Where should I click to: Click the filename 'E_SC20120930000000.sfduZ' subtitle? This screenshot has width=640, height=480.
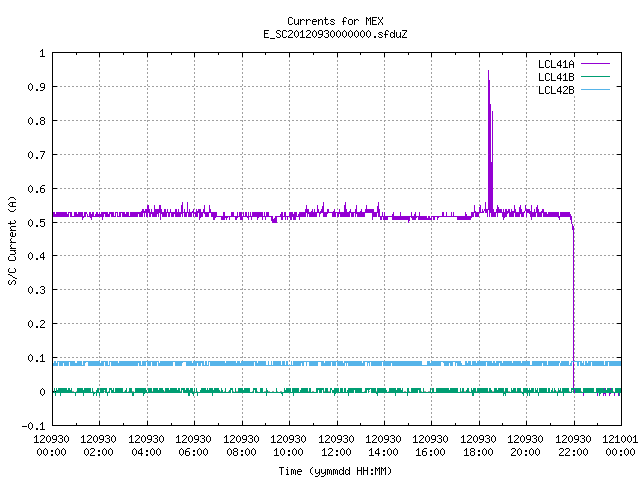click(x=335, y=34)
